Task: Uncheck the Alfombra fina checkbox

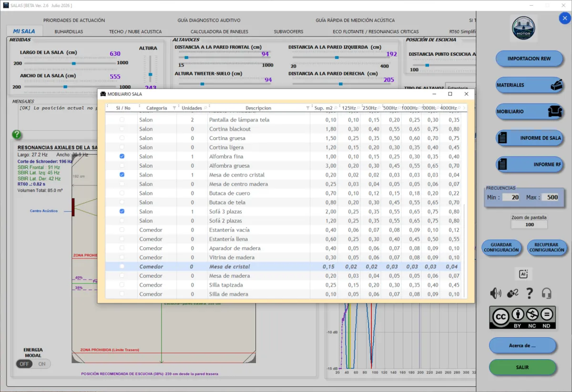Action: click(122, 156)
